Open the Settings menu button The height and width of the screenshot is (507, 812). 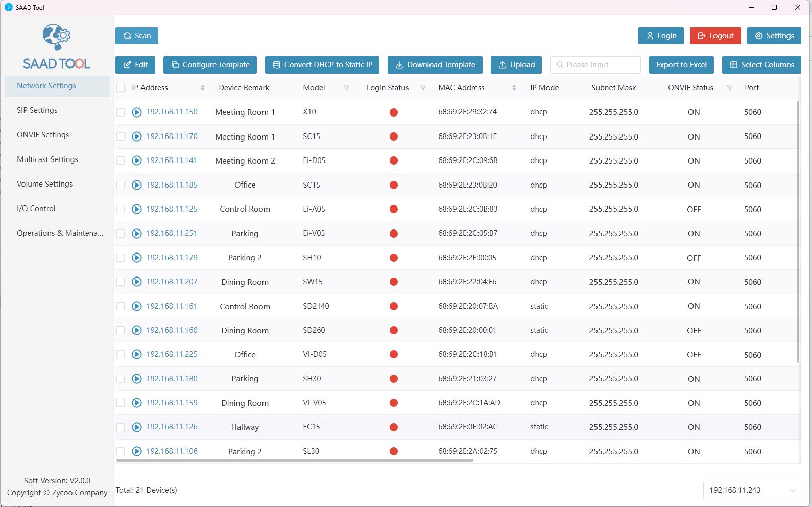(774, 36)
